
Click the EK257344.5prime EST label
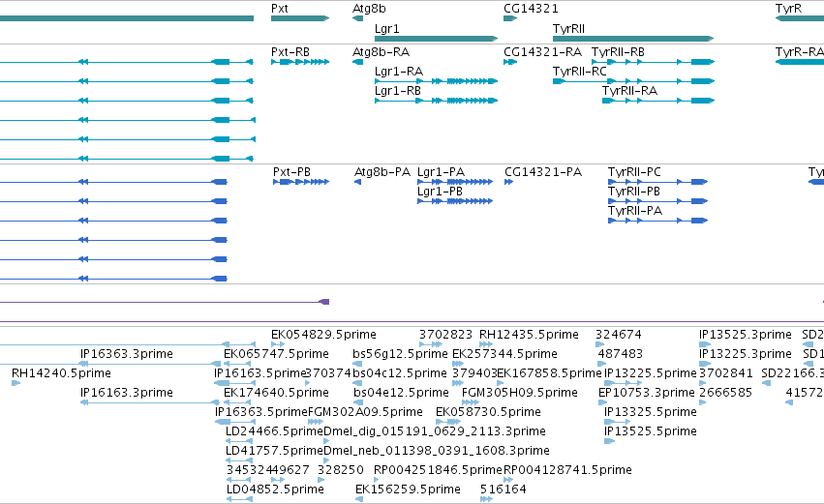pos(504,354)
